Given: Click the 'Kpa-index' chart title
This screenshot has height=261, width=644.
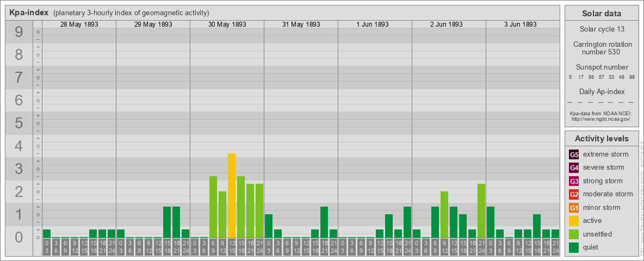Looking at the screenshot, I should pos(28,13).
